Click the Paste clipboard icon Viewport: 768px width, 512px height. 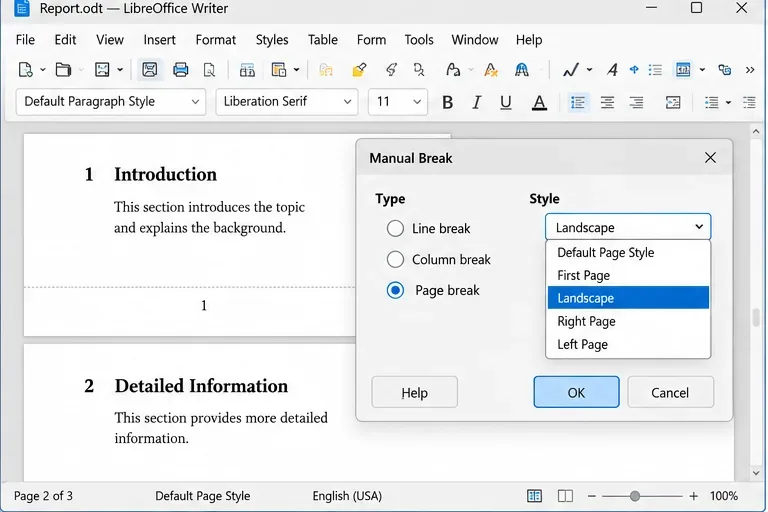point(278,70)
